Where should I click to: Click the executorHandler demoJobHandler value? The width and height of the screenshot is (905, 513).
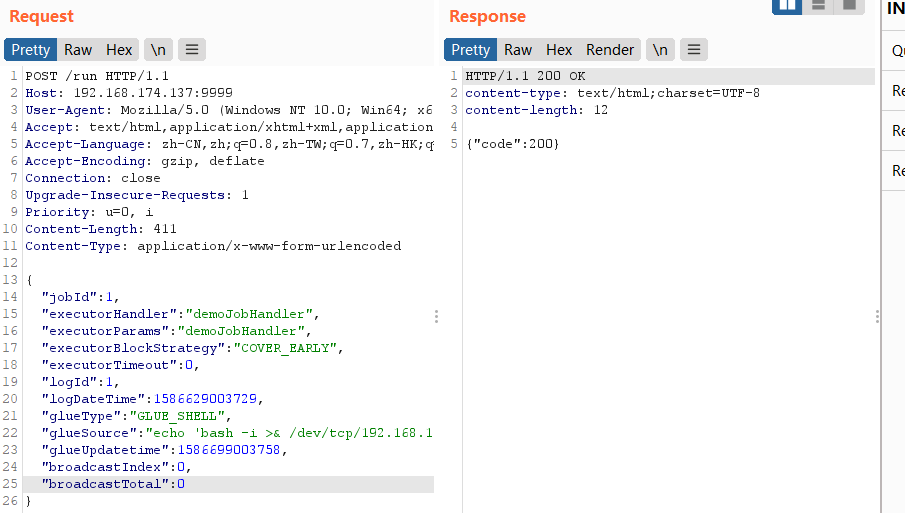(249, 314)
